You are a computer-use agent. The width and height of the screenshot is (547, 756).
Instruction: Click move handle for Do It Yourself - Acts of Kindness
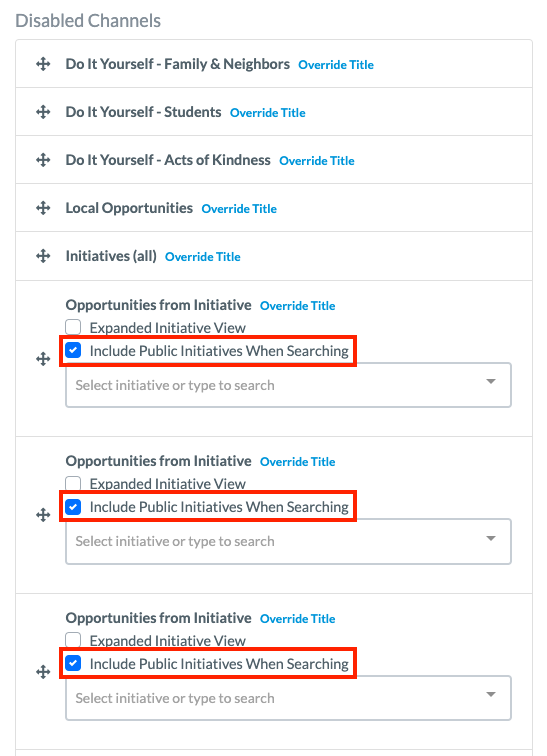coord(43,160)
